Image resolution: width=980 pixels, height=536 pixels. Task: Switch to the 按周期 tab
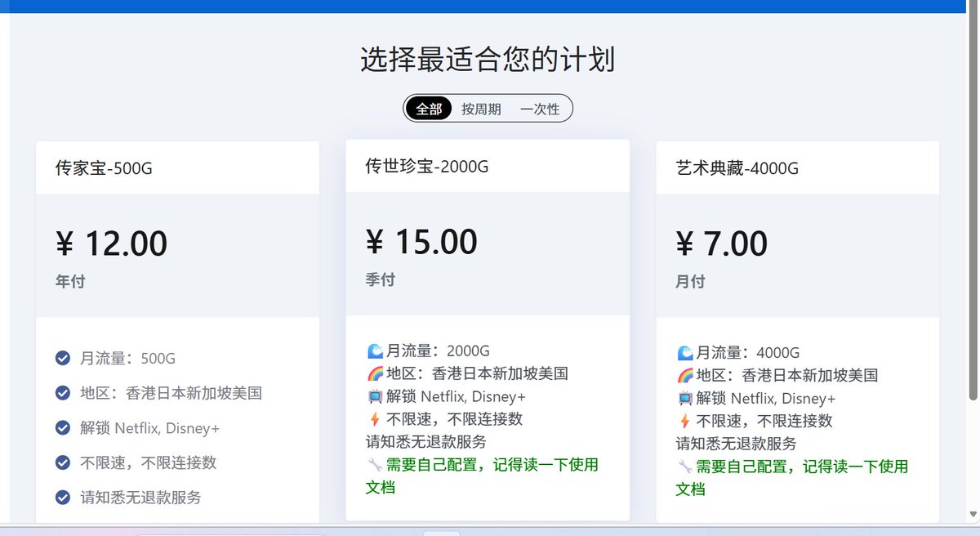pyautogui.click(x=481, y=109)
